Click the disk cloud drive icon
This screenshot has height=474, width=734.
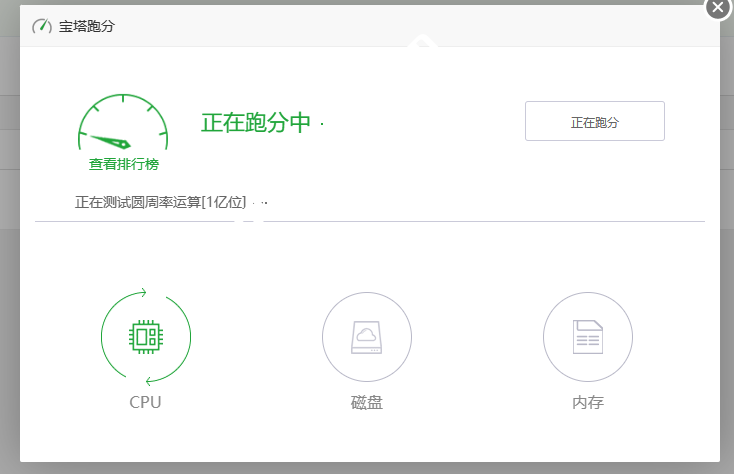[366, 337]
